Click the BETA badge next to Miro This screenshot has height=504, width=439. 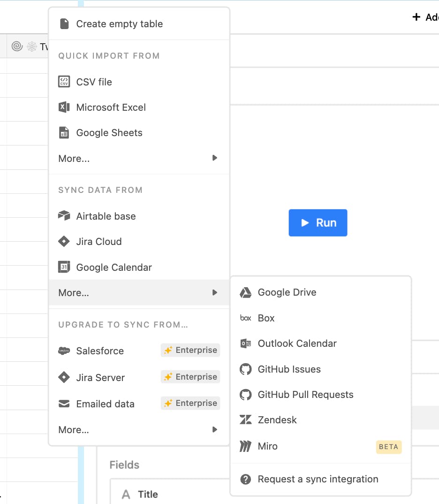click(389, 447)
